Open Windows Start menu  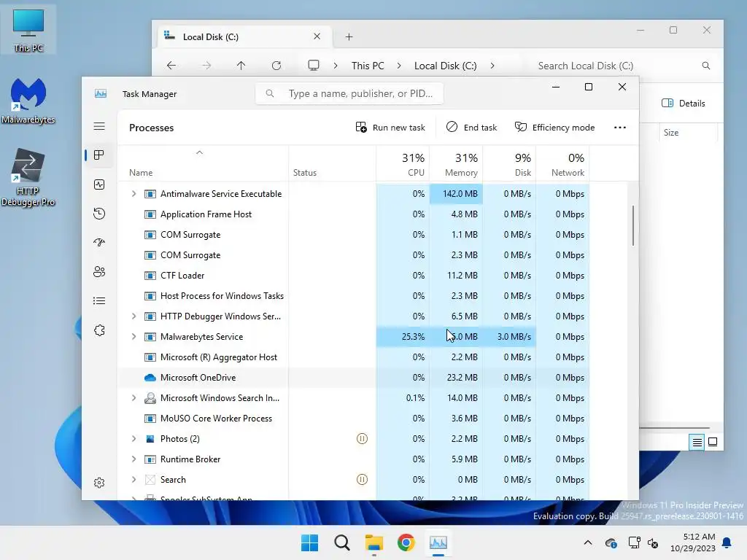(x=309, y=542)
